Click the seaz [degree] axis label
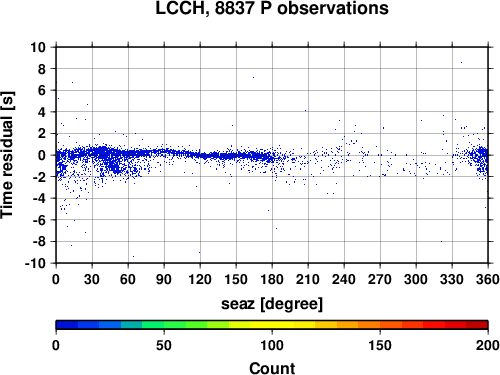The width and height of the screenshot is (500, 375). pos(272,304)
